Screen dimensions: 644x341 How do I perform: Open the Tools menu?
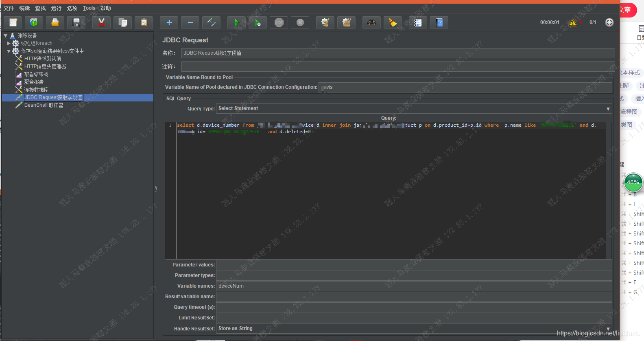89,8
